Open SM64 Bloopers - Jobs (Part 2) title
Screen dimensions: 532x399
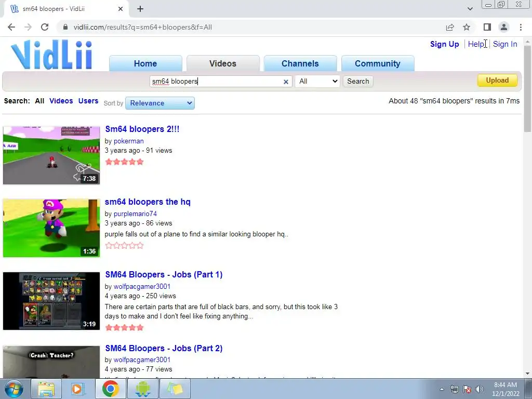coord(164,349)
